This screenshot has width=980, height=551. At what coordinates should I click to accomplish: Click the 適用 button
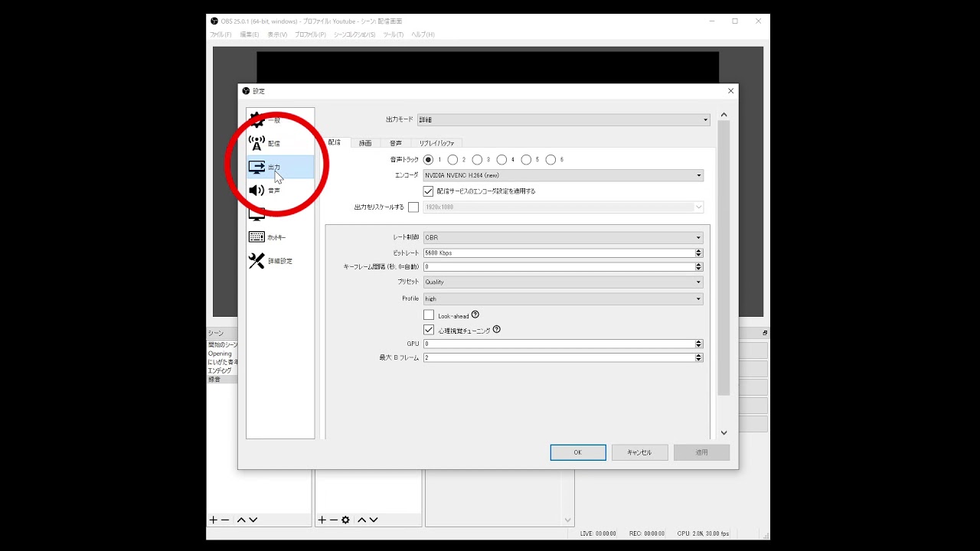tap(701, 452)
